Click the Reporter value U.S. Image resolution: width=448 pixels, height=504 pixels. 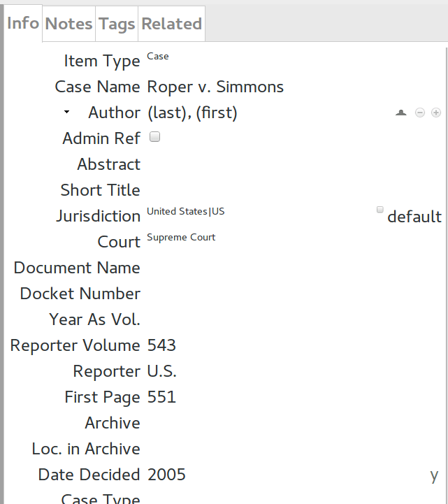162,371
